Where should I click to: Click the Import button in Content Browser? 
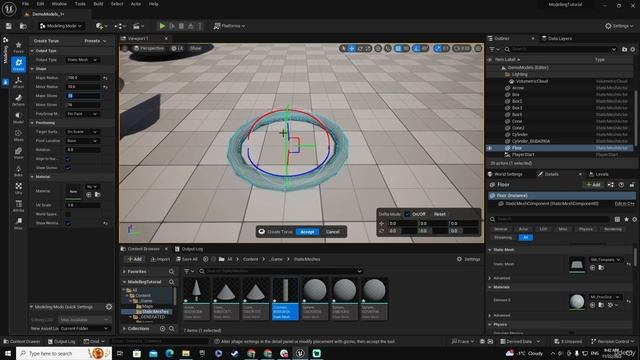click(x=160, y=259)
